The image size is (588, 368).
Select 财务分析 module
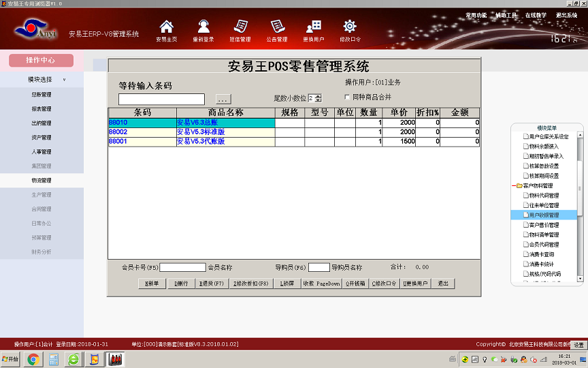tap(42, 251)
